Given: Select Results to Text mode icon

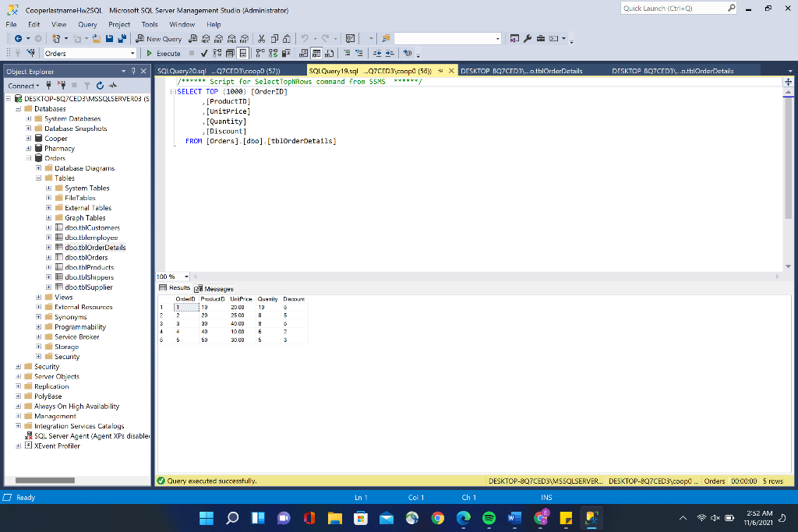Looking at the screenshot, I should click(x=304, y=54).
